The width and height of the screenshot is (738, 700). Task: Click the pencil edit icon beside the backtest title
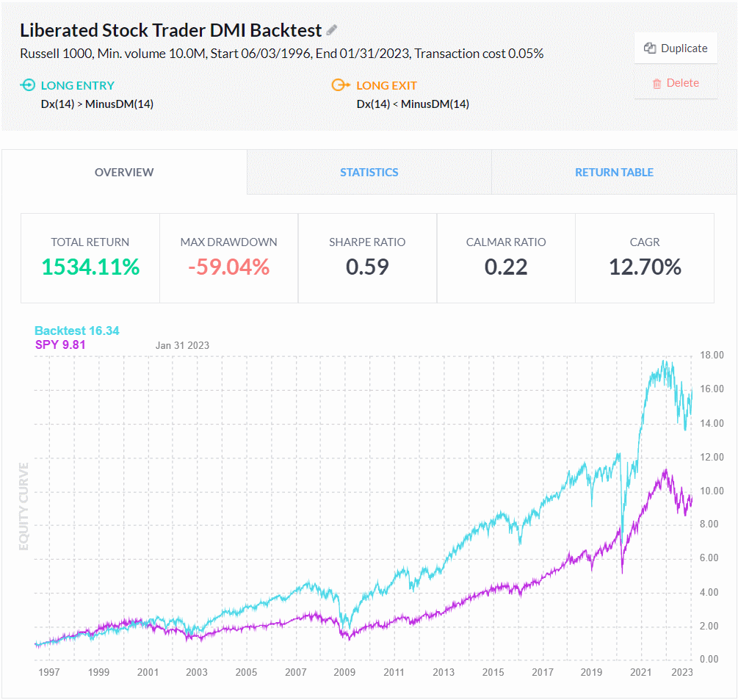click(332, 29)
